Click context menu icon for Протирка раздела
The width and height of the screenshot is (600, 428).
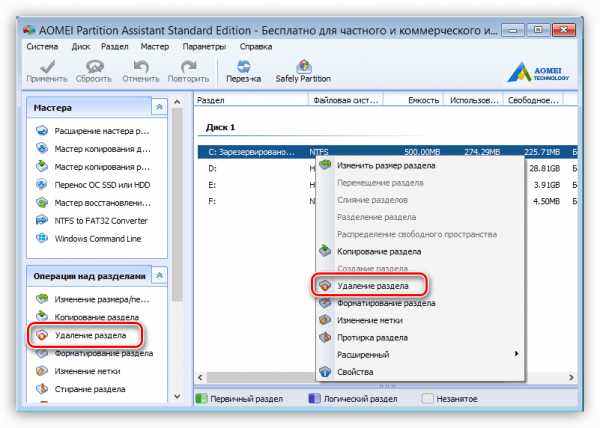tap(325, 337)
